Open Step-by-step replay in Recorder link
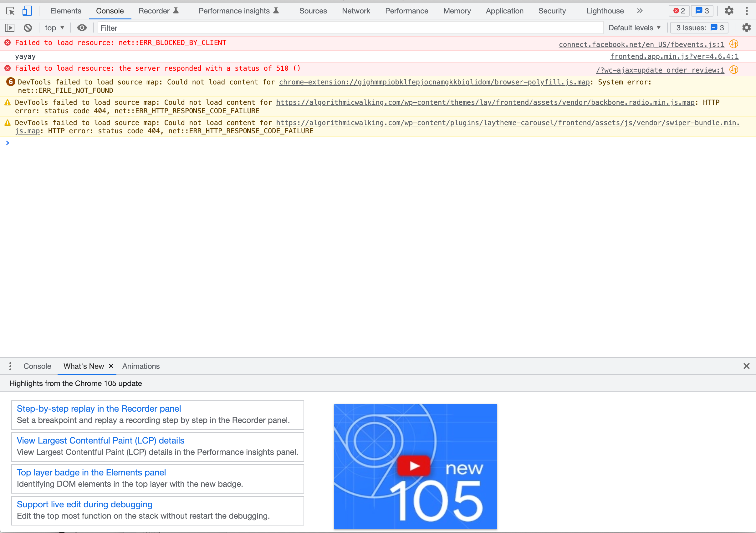756x533 pixels. coord(99,409)
